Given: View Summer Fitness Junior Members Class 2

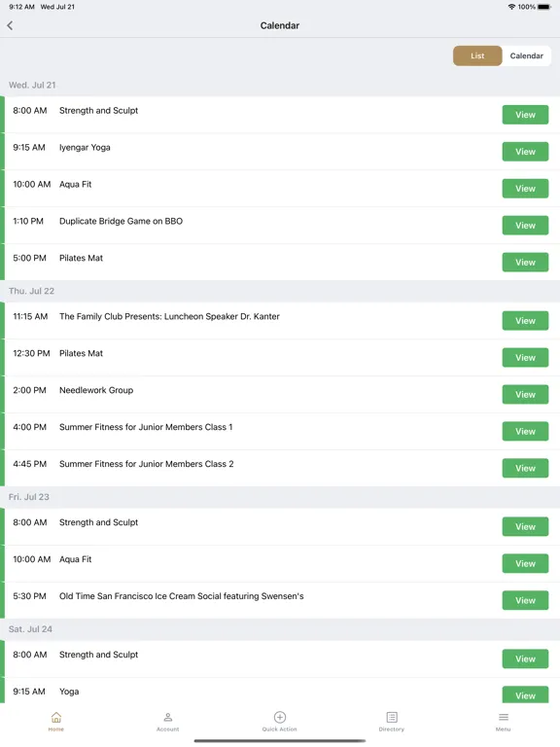Looking at the screenshot, I should coord(525,468).
